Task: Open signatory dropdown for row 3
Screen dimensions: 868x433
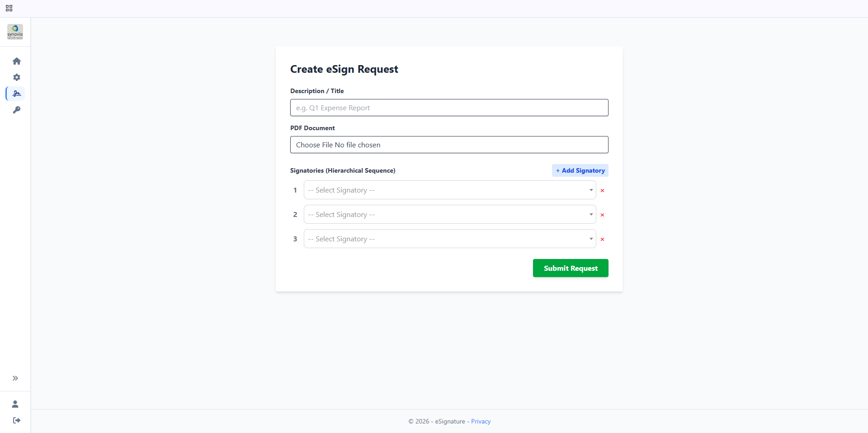Action: pos(450,239)
